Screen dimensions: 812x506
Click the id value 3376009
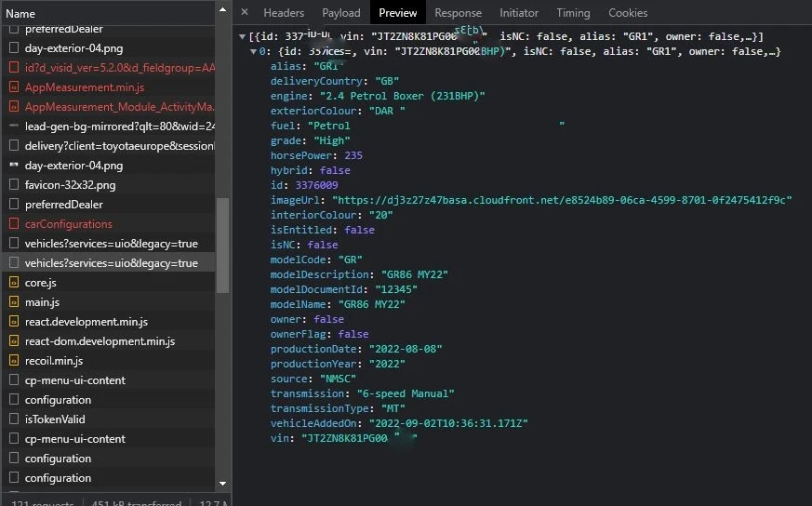coord(316,185)
